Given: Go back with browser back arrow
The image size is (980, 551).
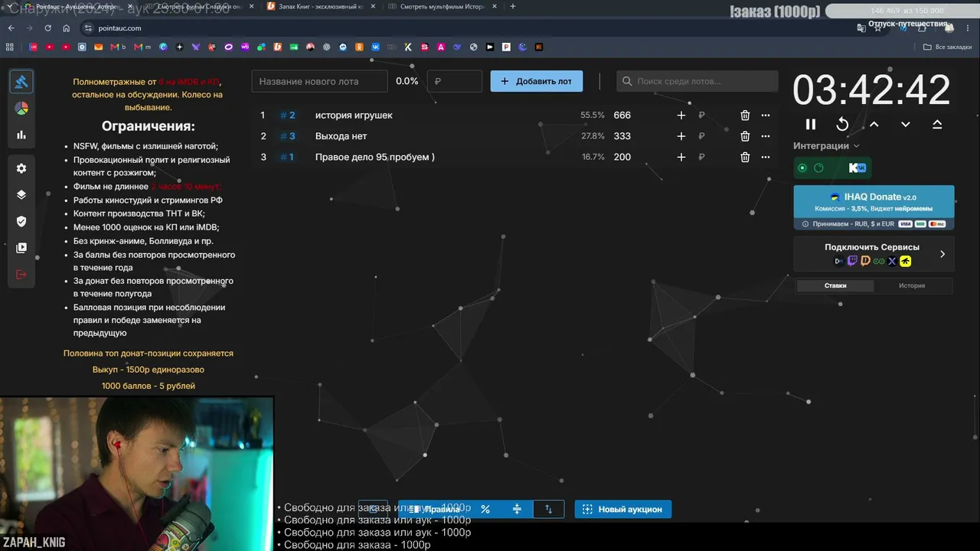Looking at the screenshot, I should pos(11,28).
